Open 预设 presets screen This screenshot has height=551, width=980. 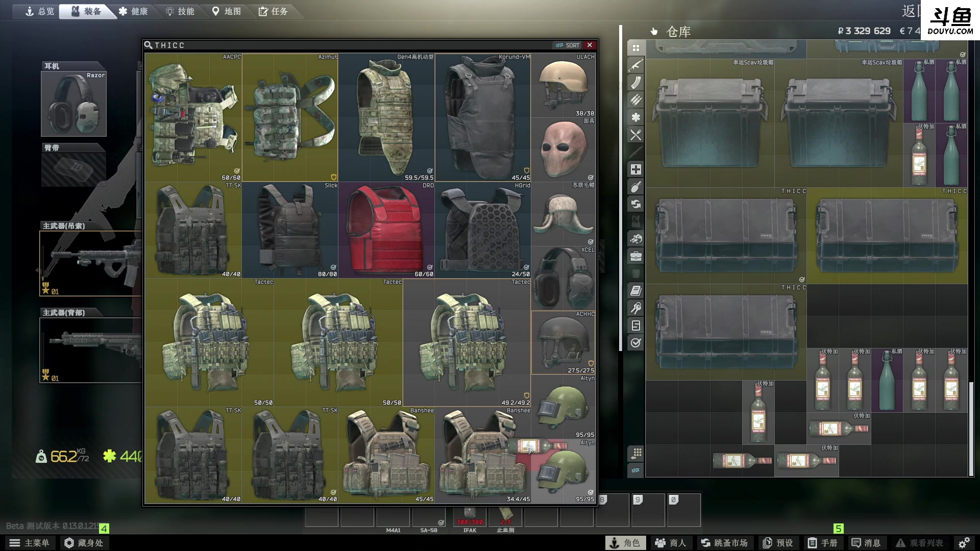point(778,543)
